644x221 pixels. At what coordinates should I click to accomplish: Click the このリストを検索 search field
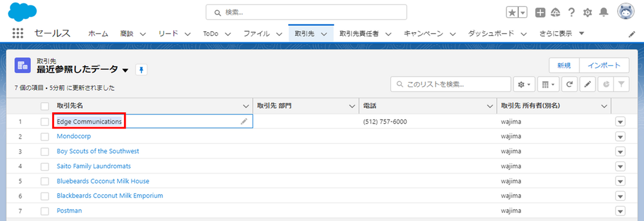tap(451, 84)
